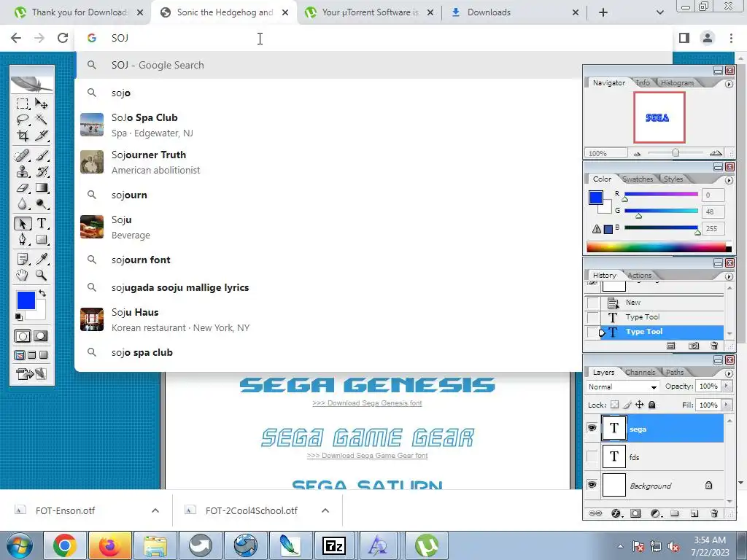Select the Pen tool
This screenshot has height=560, width=747.
pyautogui.click(x=23, y=239)
